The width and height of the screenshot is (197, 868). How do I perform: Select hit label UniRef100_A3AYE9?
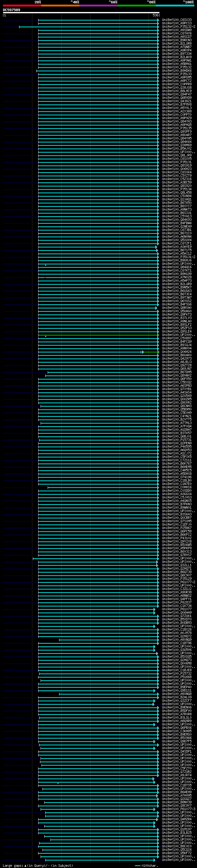point(177,247)
